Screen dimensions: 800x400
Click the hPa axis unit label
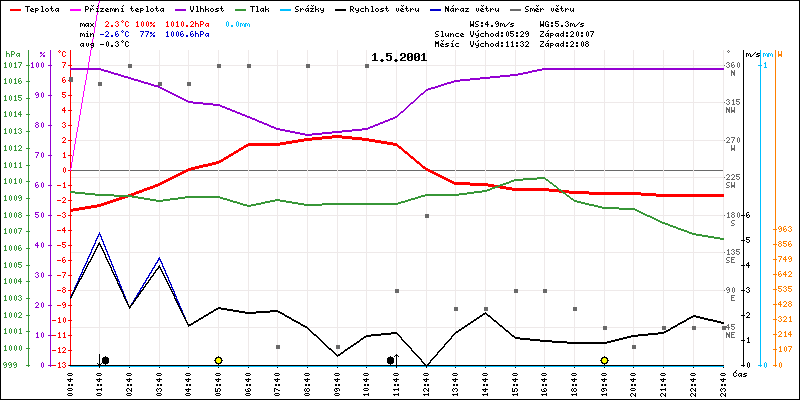click(x=12, y=53)
